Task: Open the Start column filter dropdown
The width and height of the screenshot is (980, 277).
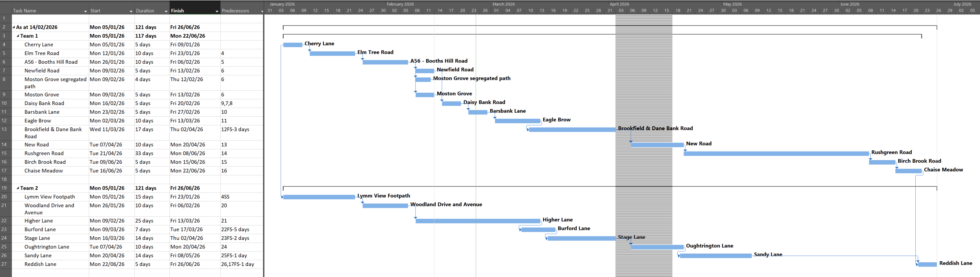Action: pos(131,11)
